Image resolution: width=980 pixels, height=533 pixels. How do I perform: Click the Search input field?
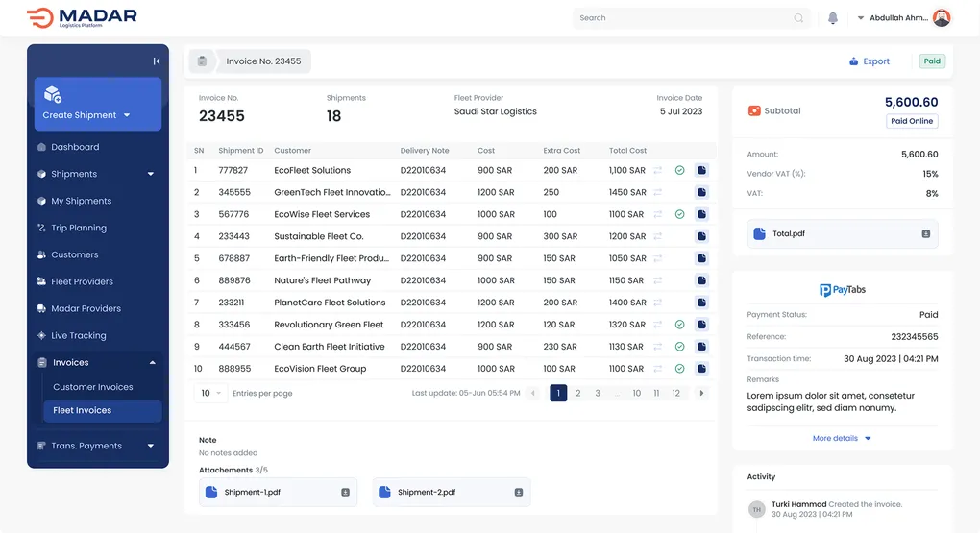tap(682, 18)
